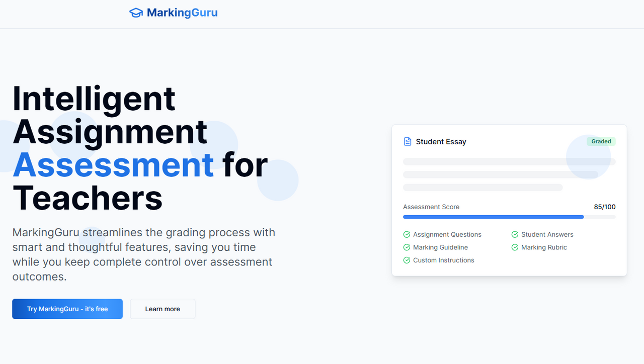Select the Marking Rubric text
This screenshot has width=644, height=364.
[x=544, y=247]
